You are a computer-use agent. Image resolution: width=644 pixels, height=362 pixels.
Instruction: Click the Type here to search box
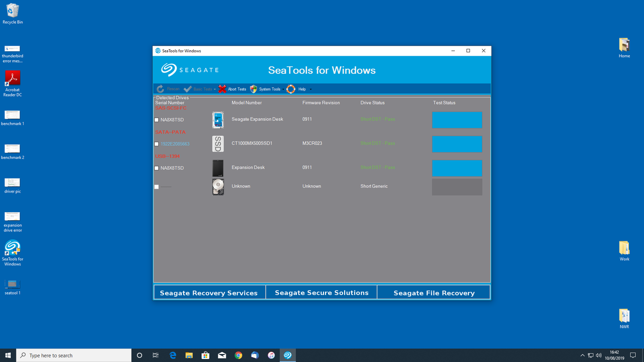pyautogui.click(x=74, y=355)
